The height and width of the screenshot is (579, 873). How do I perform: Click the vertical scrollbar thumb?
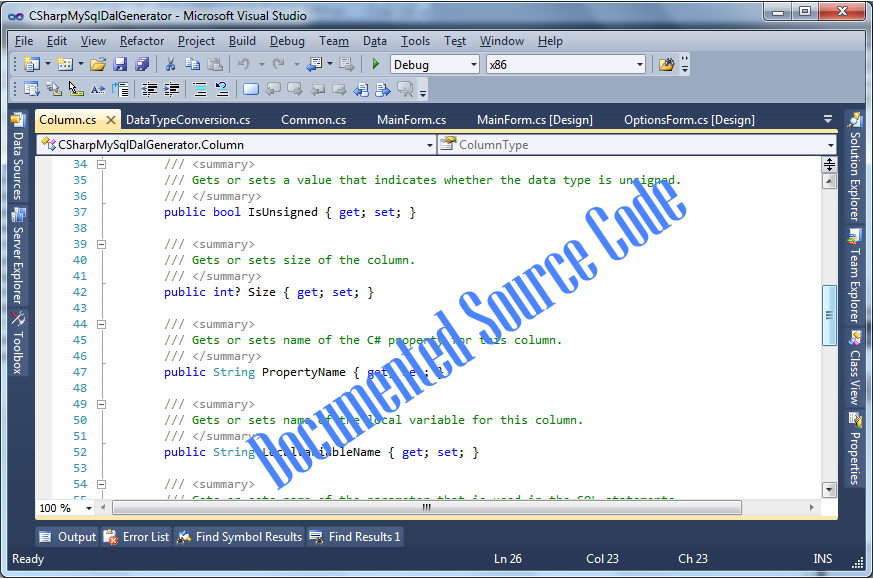coord(829,315)
